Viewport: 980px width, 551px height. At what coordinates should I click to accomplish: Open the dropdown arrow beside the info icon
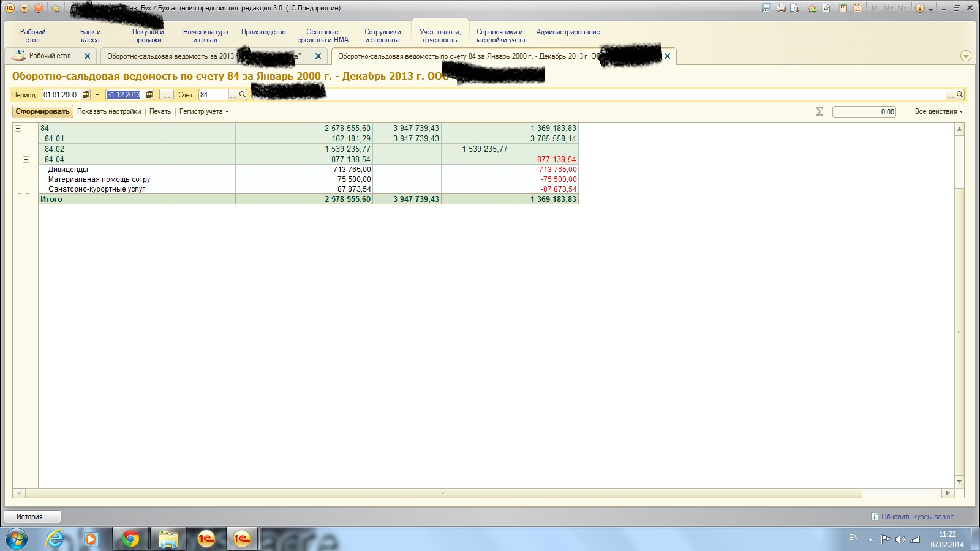(x=930, y=9)
